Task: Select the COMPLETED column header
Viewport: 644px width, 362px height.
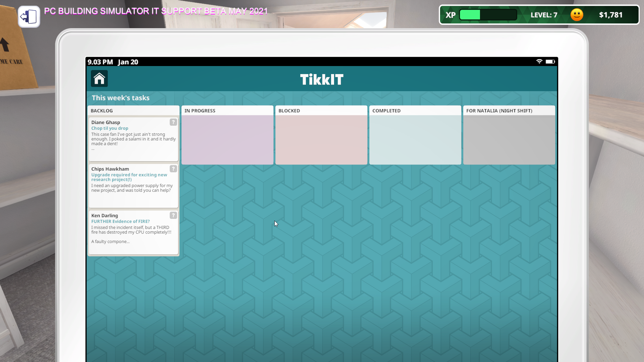Action: [386, 111]
